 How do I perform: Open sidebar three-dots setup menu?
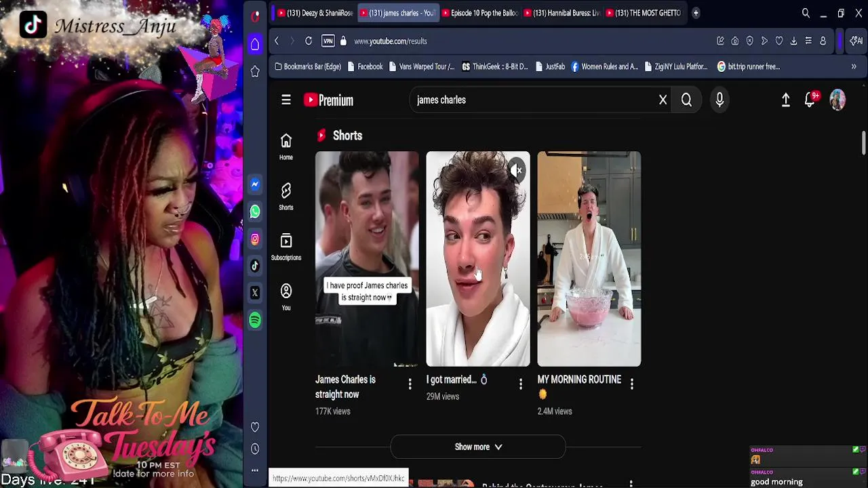(x=255, y=470)
